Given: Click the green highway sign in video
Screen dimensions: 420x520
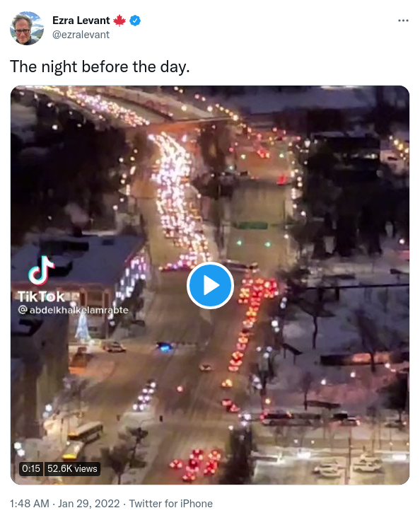Looking at the screenshot, I should pyautogui.click(x=252, y=226).
